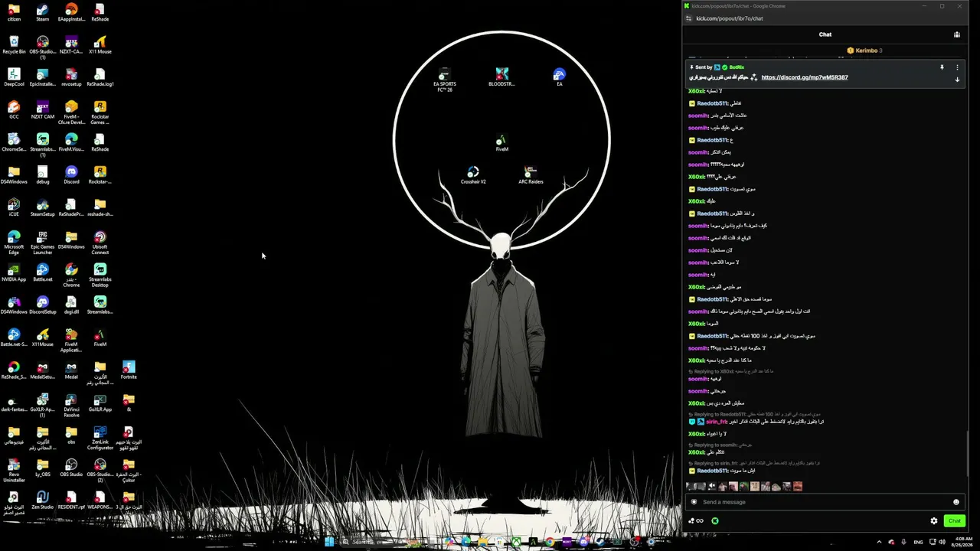
Task: Open Xbox app from taskbar
Action: tap(516, 542)
